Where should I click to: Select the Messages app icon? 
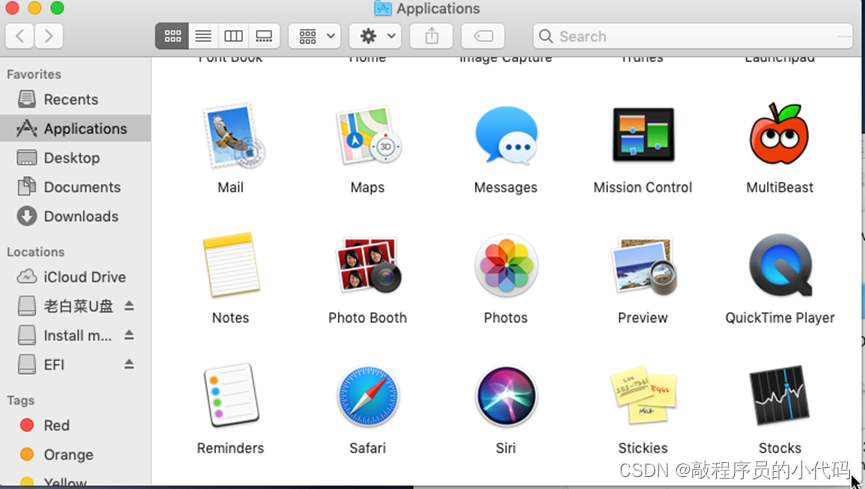click(506, 136)
